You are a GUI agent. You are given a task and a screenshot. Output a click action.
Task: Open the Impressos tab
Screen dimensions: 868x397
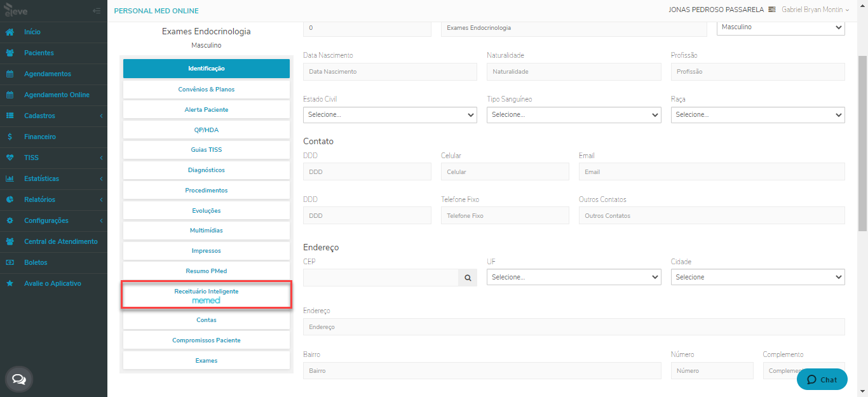point(207,251)
